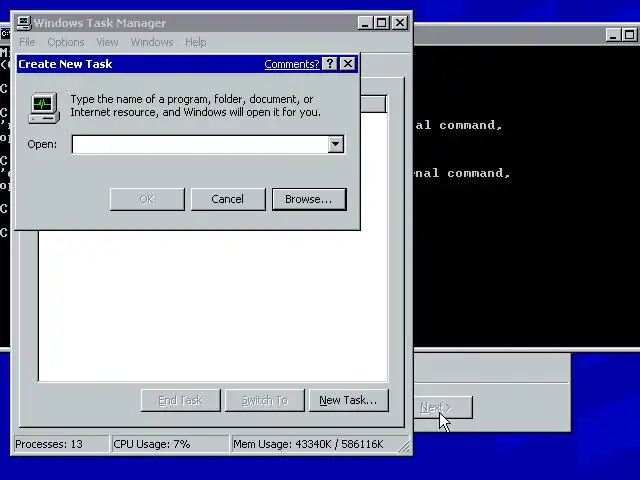Click the computer monitor icon in Create New Task
The image size is (640, 480).
[44, 108]
